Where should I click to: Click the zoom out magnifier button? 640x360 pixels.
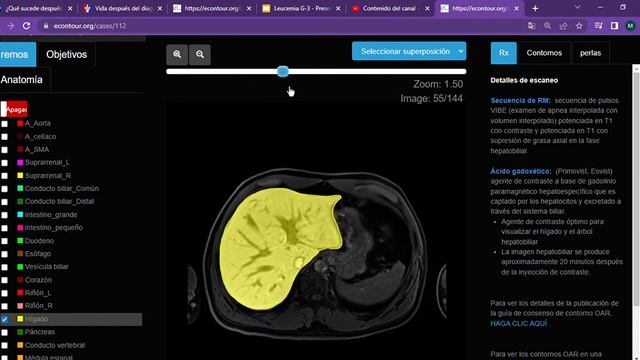coord(200,54)
